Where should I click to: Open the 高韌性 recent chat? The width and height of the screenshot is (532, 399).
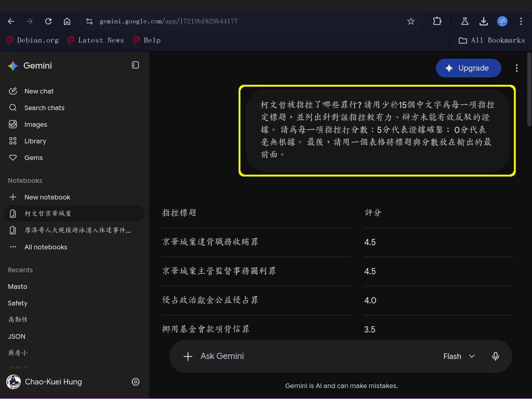click(x=18, y=320)
